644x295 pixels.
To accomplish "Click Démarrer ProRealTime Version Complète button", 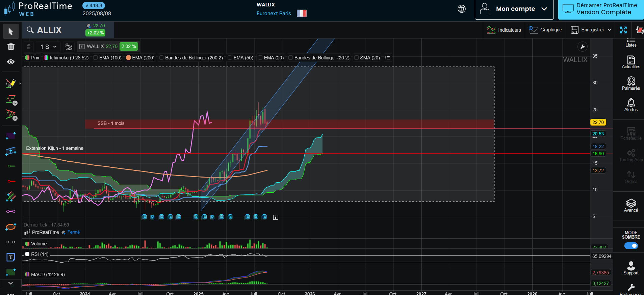I will pos(601,9).
